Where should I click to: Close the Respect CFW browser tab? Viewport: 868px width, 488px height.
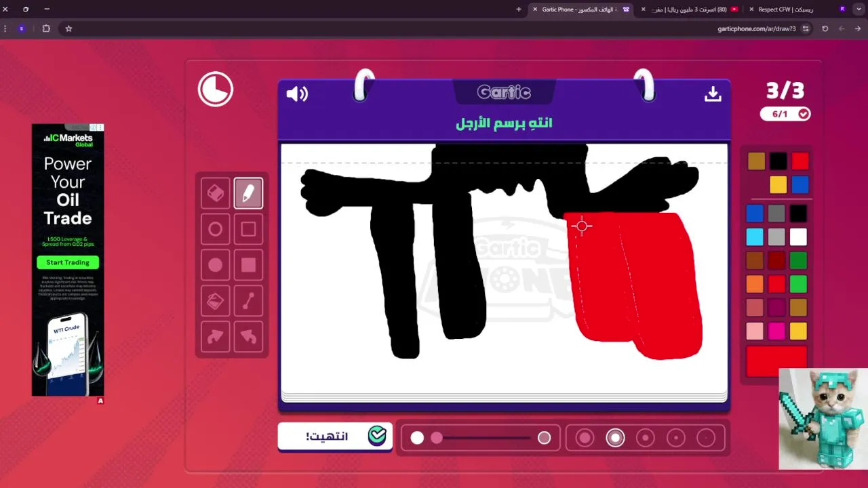(751, 9)
